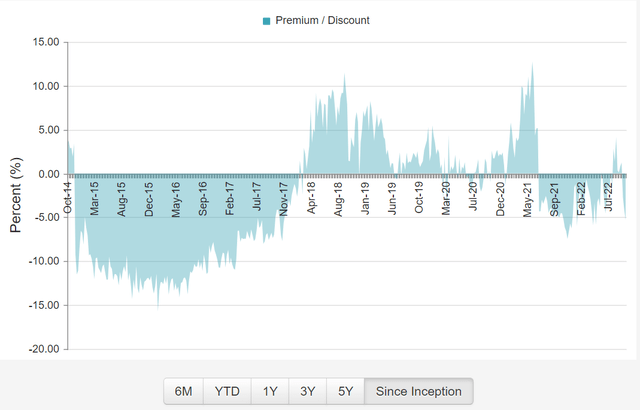Select the 6M time range
Image resolution: width=640 pixels, height=410 pixels.
coord(183,392)
